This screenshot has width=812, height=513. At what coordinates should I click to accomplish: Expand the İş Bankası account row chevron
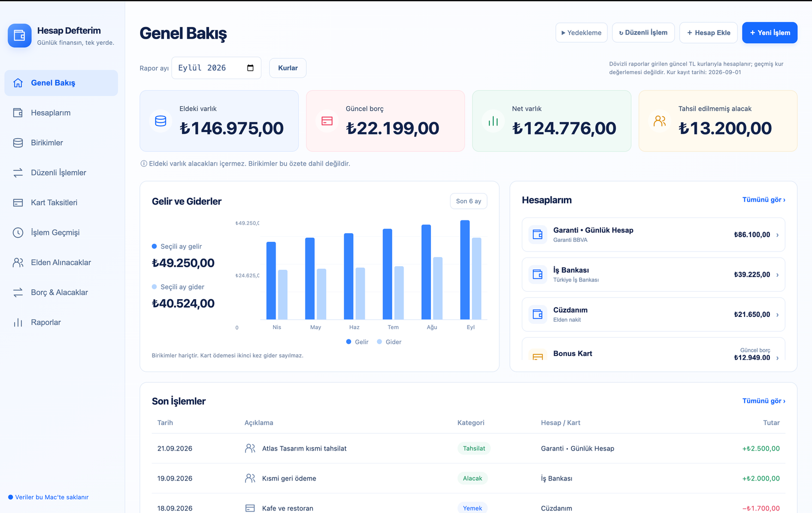point(777,275)
